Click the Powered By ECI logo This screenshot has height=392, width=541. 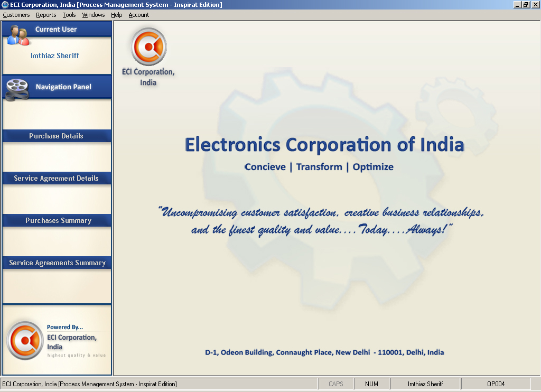tap(25, 341)
